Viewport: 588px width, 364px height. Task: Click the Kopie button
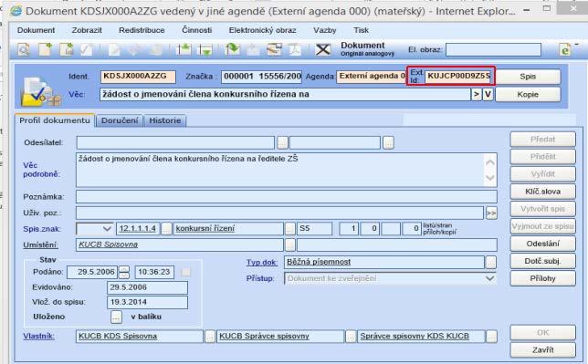click(x=528, y=95)
